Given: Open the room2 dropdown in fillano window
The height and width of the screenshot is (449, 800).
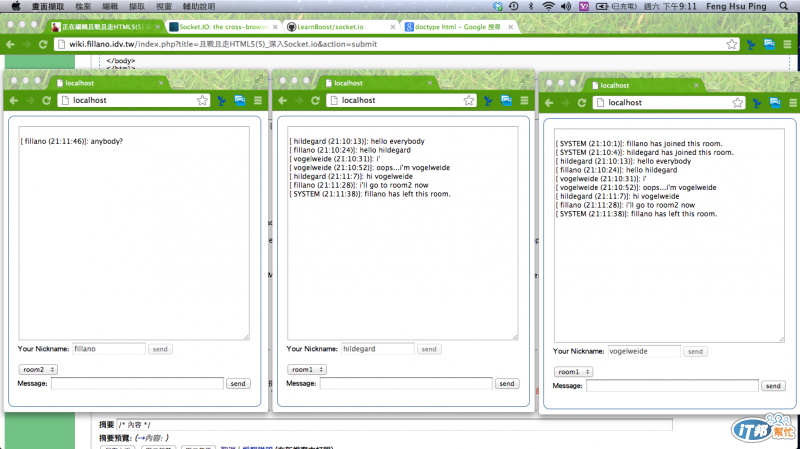Looking at the screenshot, I should pos(38,369).
